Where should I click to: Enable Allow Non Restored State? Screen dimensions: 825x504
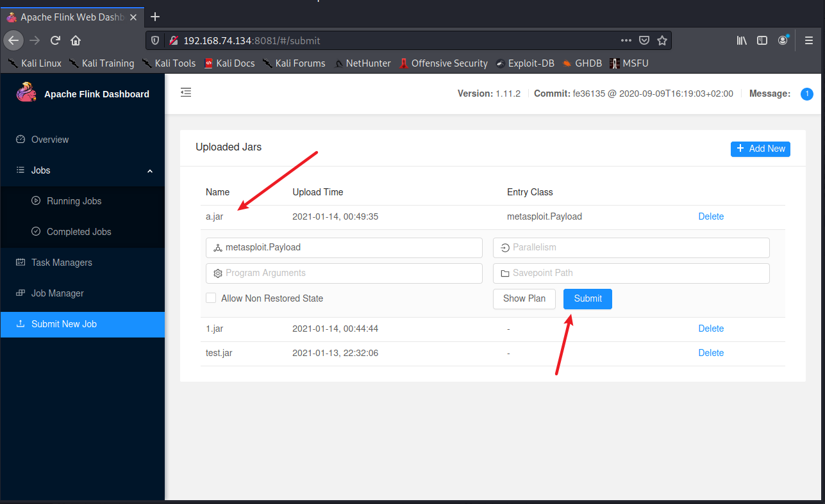click(211, 298)
